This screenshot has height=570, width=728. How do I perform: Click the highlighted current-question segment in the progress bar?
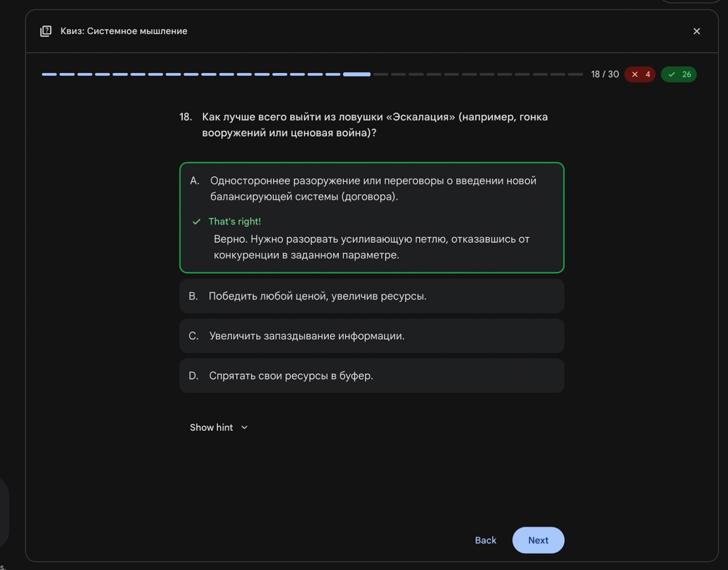[x=357, y=74]
